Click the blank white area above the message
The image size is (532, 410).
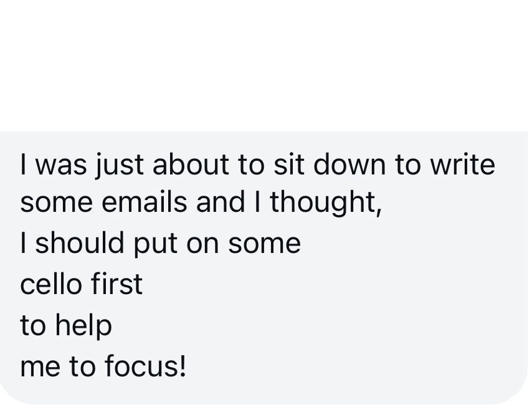(x=266, y=64)
